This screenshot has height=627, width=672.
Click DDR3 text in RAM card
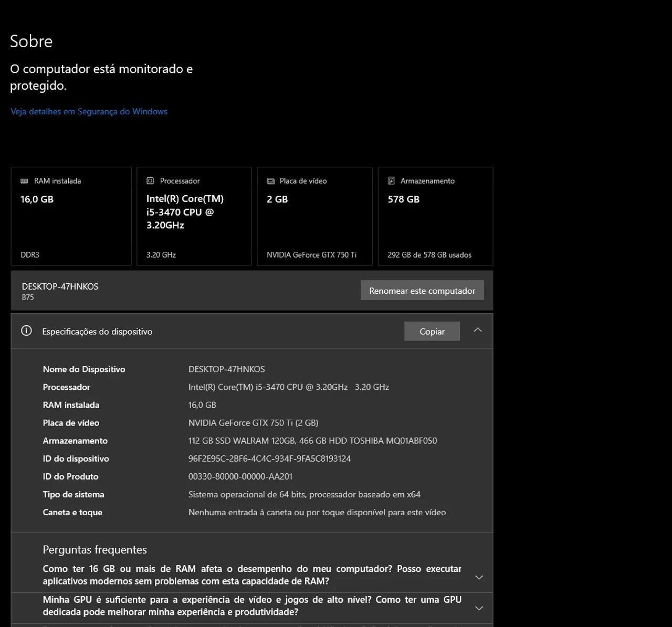tap(30, 255)
